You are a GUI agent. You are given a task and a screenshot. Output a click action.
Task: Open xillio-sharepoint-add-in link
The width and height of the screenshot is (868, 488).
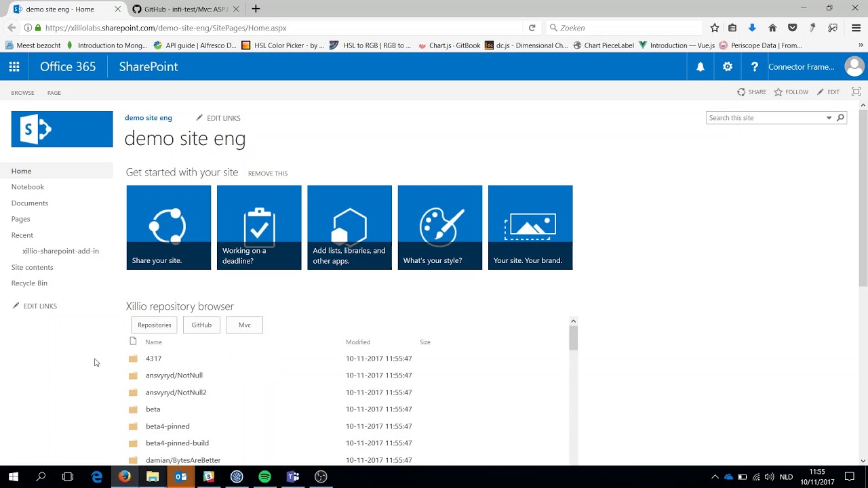[60, 251]
